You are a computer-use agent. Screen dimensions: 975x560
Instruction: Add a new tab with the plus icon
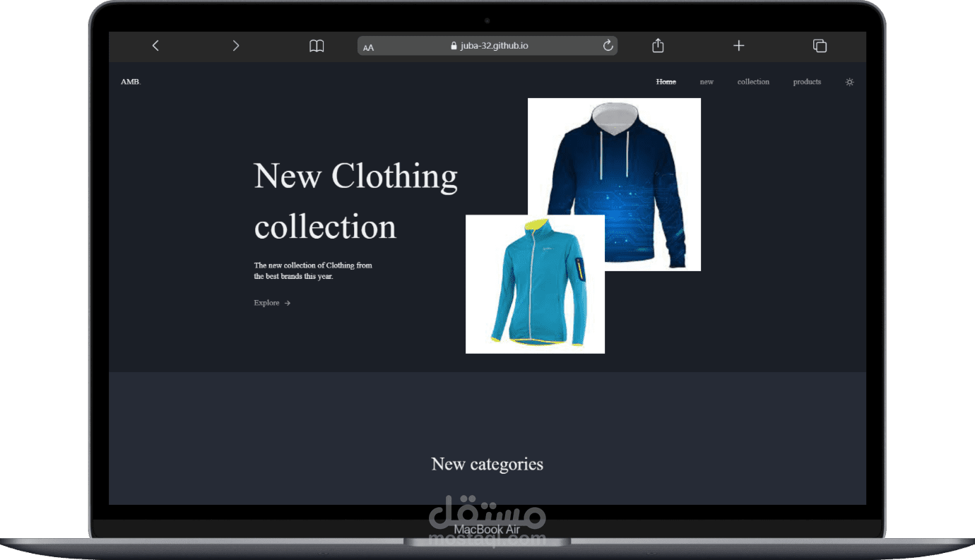(x=738, y=46)
